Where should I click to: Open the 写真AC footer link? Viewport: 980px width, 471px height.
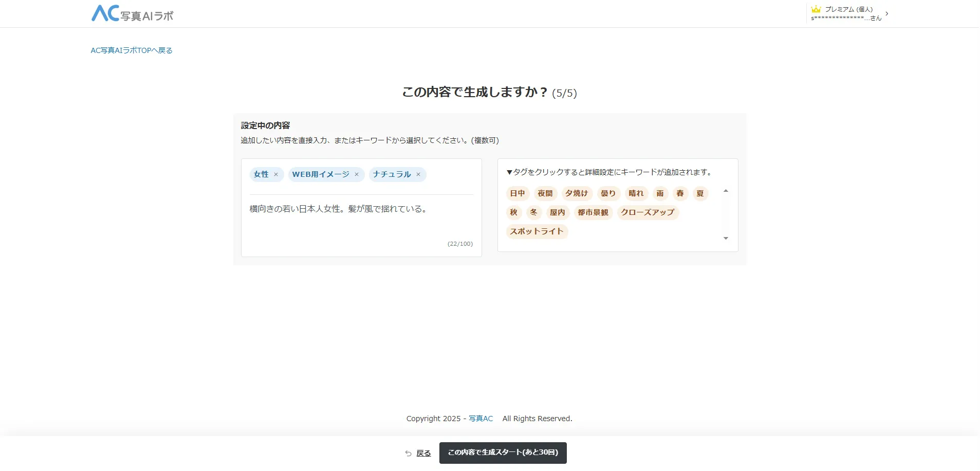click(480, 419)
